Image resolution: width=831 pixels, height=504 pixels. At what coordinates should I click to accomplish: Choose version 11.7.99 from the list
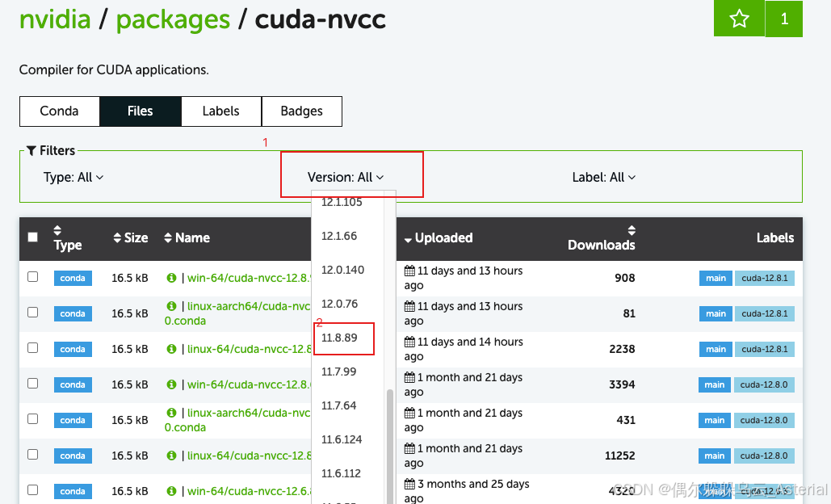[338, 372]
